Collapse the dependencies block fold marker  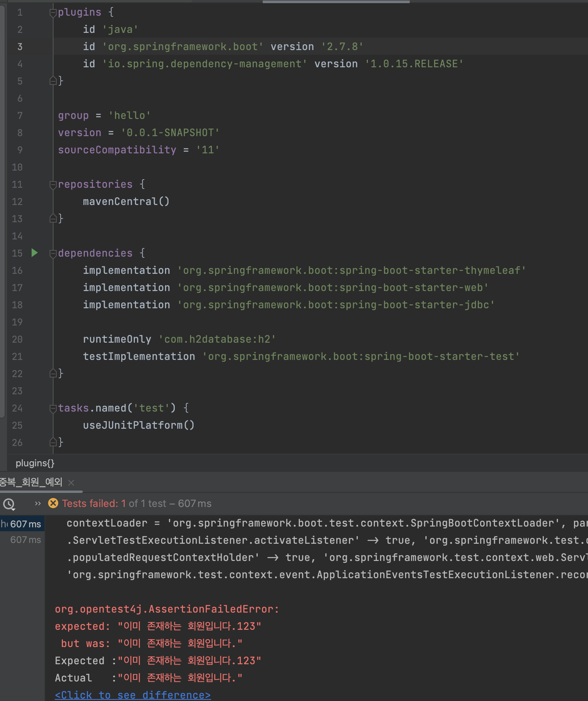click(53, 253)
